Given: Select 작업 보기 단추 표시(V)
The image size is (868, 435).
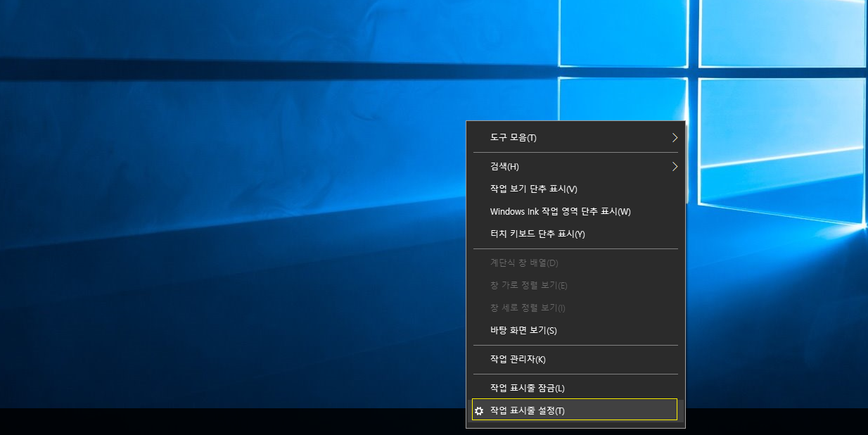Looking at the screenshot, I should pos(575,189).
